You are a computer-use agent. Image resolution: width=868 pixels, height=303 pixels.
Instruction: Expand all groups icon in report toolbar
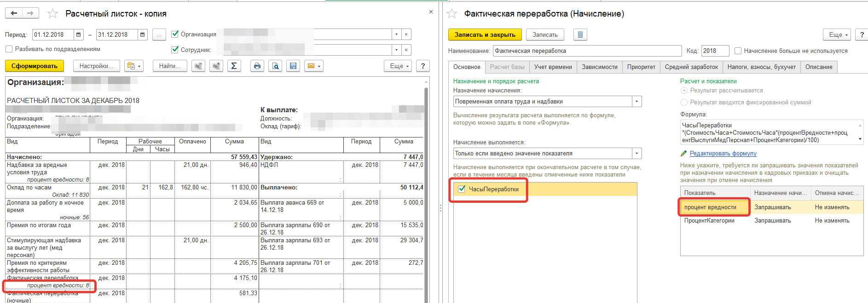(216, 66)
